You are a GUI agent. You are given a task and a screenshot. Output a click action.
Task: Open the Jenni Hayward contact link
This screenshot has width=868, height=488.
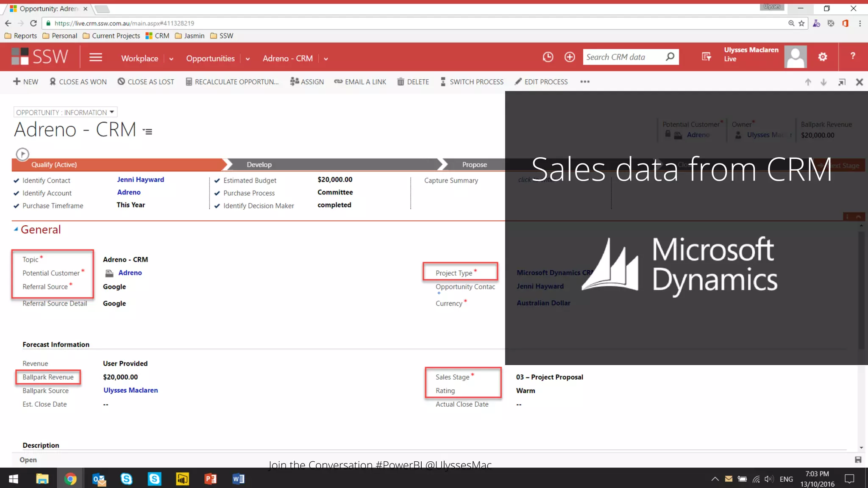[140, 180]
